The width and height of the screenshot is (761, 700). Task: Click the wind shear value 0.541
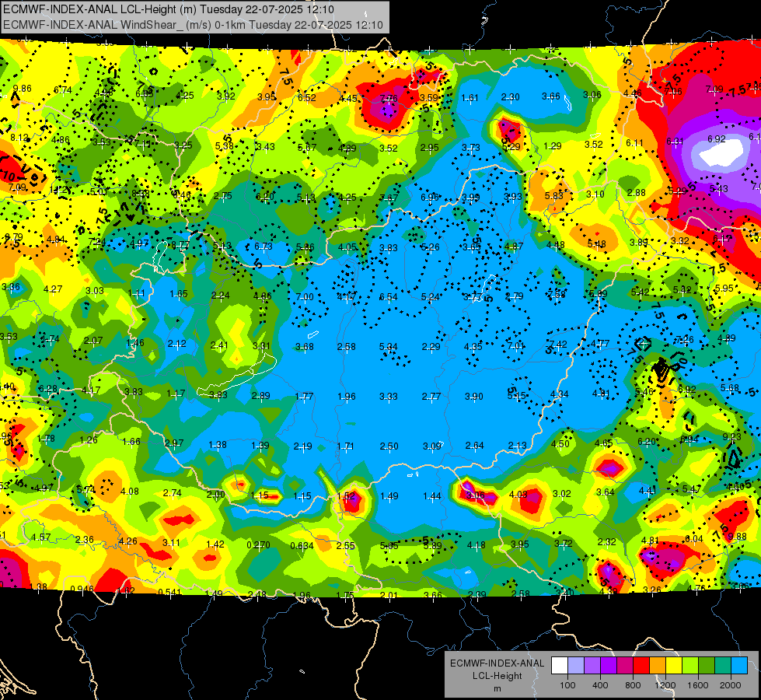pos(169,592)
